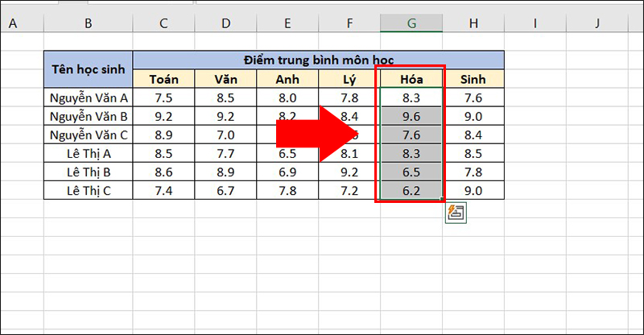Click the name cell 'Nguyễn Văn B'
The height and width of the screenshot is (335, 644).
89,116
